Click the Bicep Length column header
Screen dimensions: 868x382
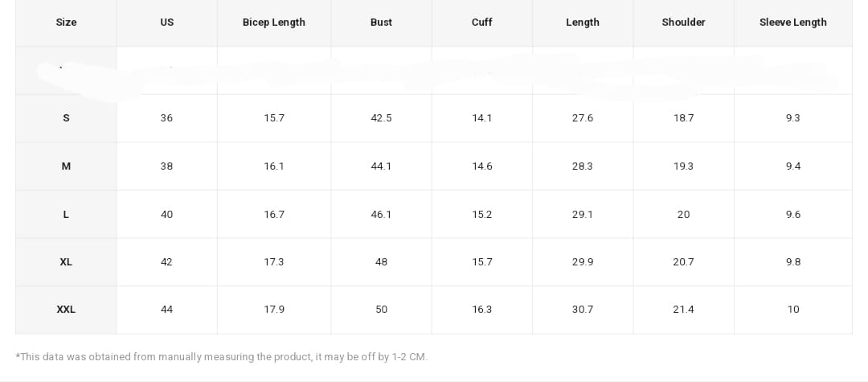coord(273,23)
